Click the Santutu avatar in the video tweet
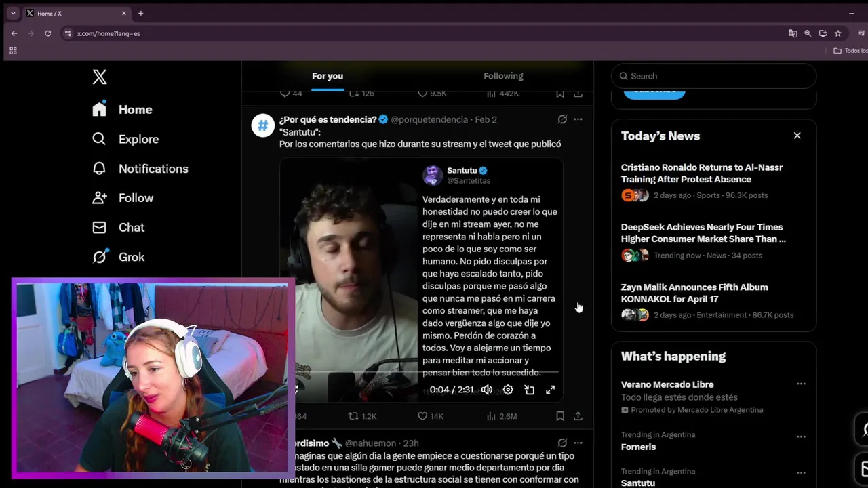 click(433, 175)
